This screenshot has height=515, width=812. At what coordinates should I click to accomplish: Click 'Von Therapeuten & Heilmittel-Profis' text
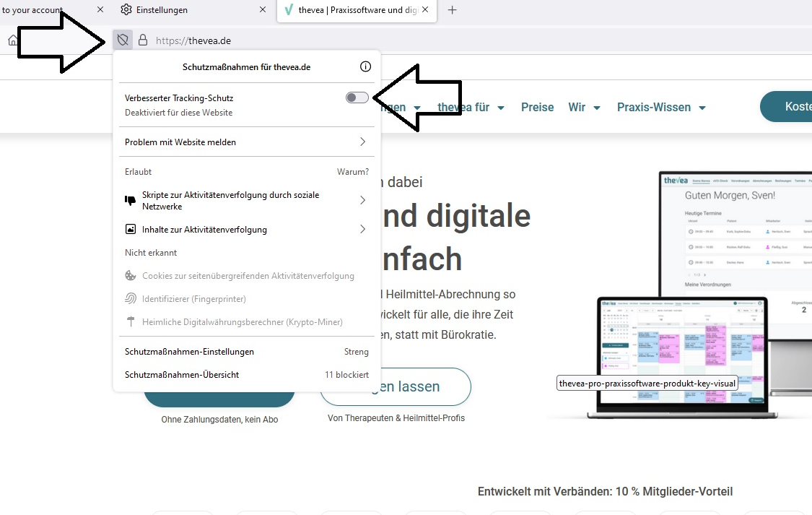pyautogui.click(x=396, y=417)
